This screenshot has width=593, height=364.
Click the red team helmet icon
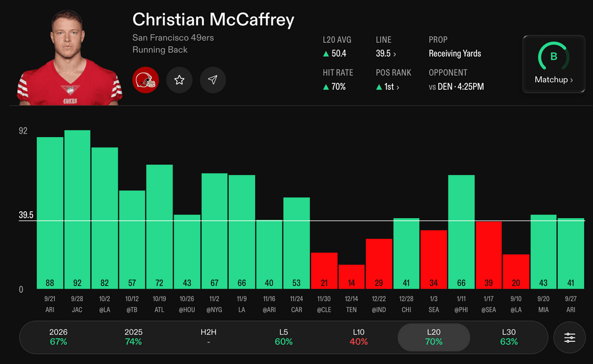pos(145,80)
